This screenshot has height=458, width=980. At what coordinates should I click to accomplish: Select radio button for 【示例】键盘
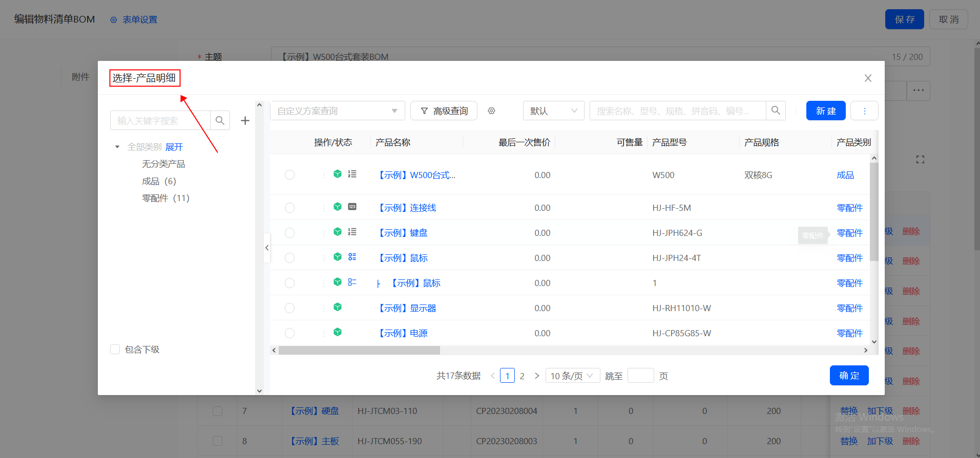coord(289,233)
